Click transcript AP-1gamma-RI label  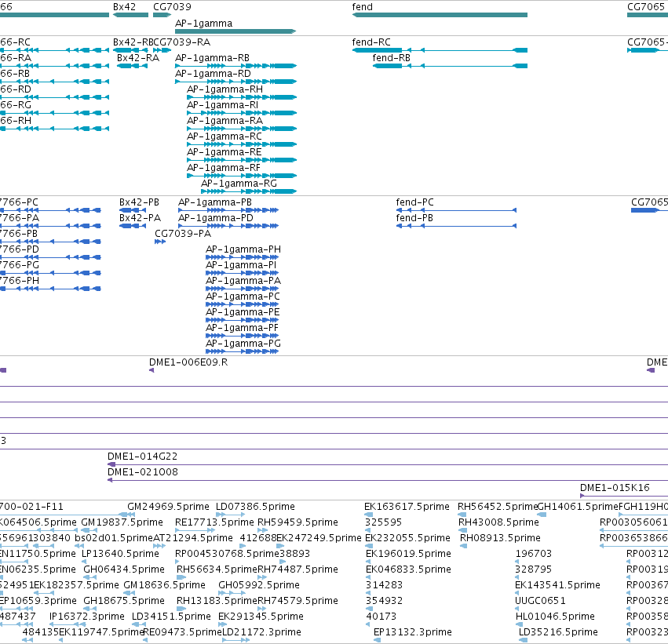222,105
